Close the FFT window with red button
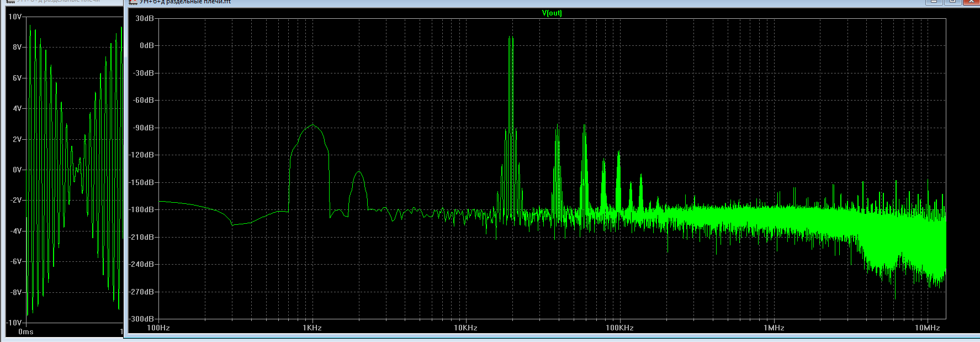This screenshot has height=342, width=980. coord(971,2)
